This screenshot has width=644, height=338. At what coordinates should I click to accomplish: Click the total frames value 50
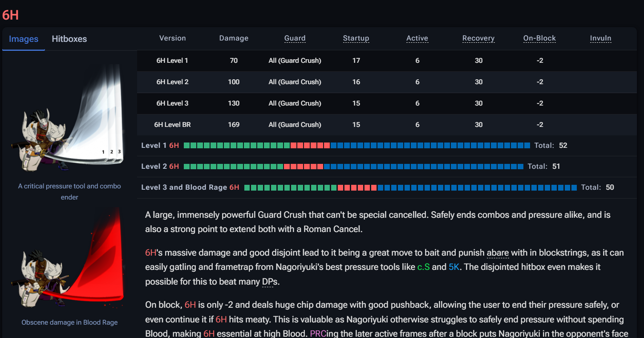pyautogui.click(x=610, y=187)
